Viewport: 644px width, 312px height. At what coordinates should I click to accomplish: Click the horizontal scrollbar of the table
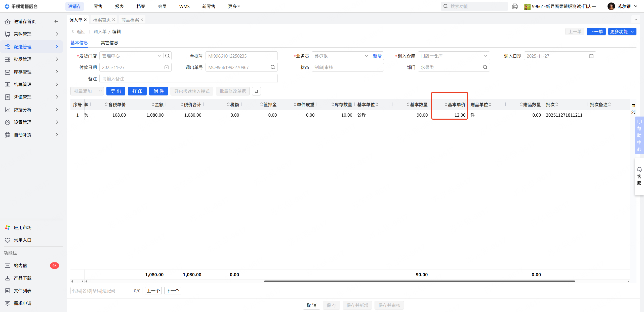point(419,281)
